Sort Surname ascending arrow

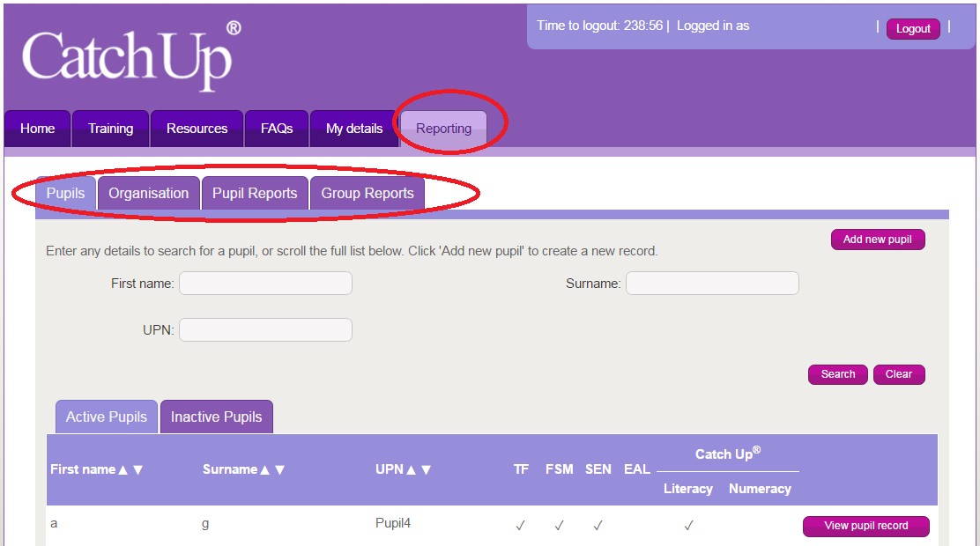pyautogui.click(x=265, y=469)
